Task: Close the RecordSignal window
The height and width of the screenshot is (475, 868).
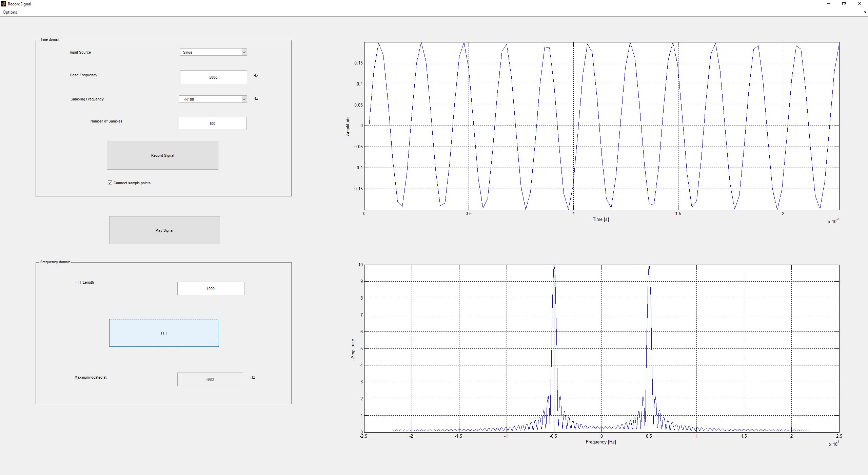Action: [859, 4]
